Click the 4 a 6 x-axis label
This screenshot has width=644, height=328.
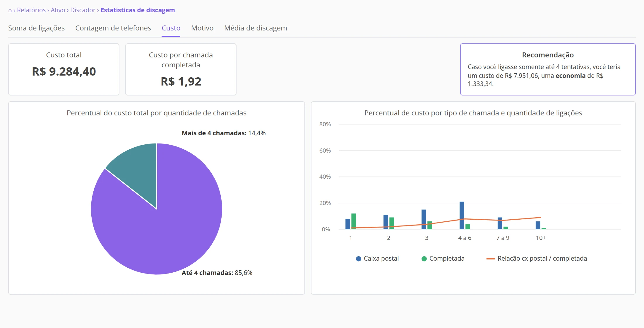coord(465,238)
